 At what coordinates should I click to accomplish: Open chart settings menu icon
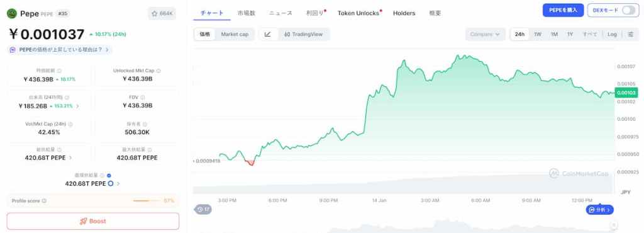click(x=630, y=35)
